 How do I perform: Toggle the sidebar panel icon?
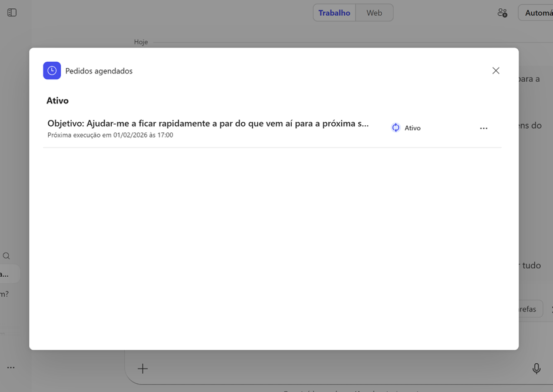(x=12, y=12)
